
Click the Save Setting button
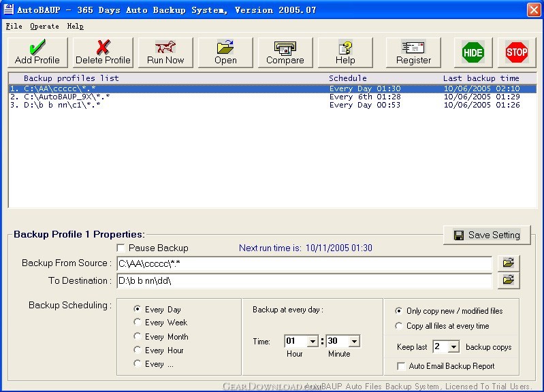click(x=487, y=235)
